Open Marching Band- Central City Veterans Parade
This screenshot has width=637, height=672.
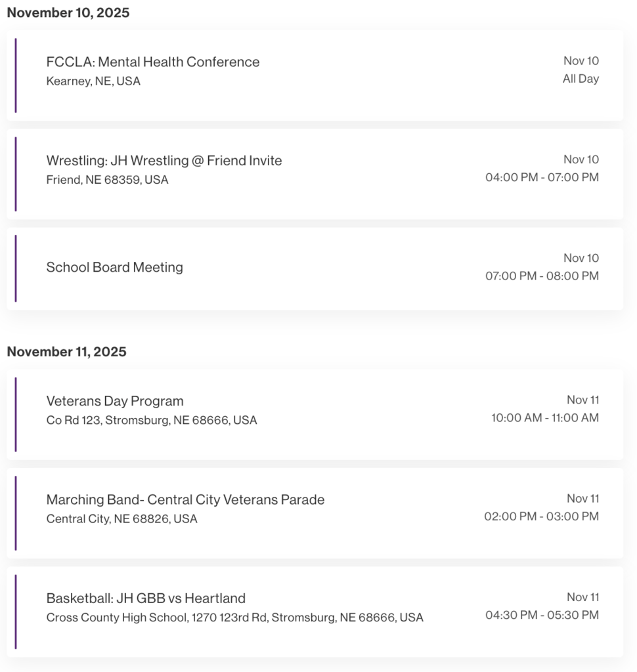(185, 499)
